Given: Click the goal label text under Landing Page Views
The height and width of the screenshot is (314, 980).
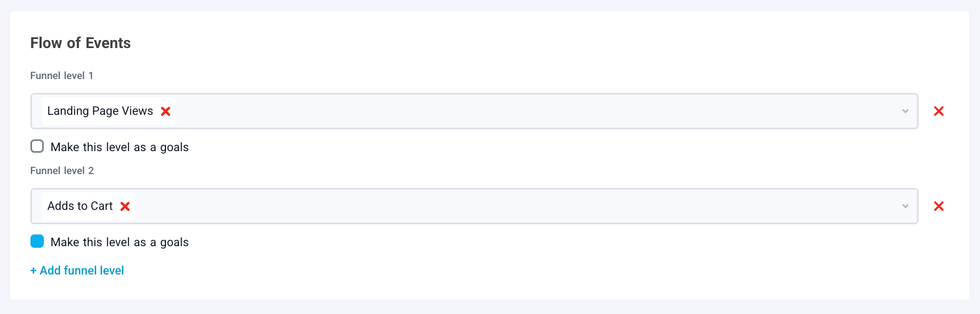Looking at the screenshot, I should [120, 147].
